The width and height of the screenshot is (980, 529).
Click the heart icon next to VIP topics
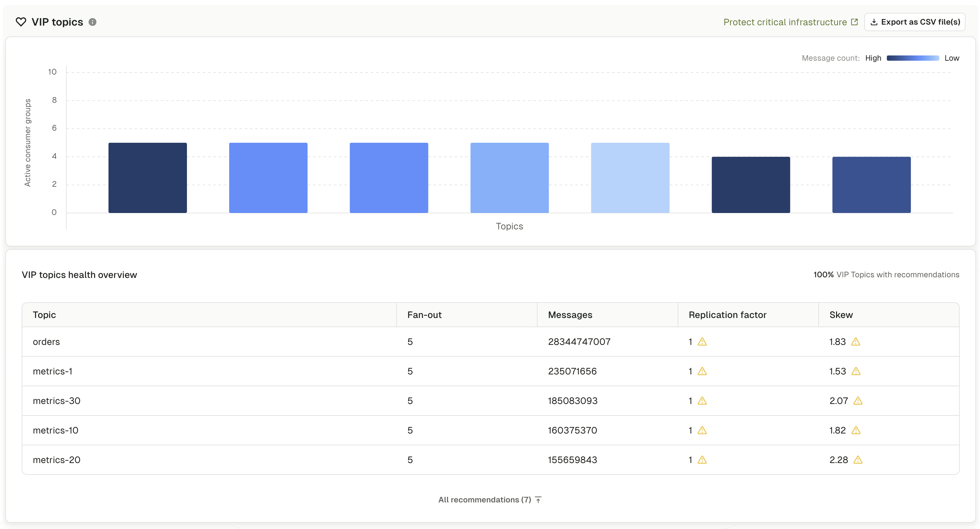click(x=21, y=22)
